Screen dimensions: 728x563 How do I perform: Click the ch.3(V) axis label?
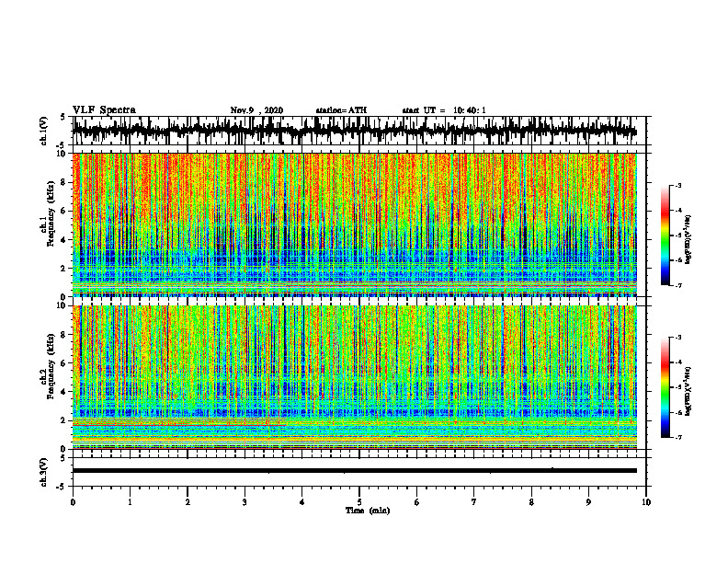click(x=44, y=473)
